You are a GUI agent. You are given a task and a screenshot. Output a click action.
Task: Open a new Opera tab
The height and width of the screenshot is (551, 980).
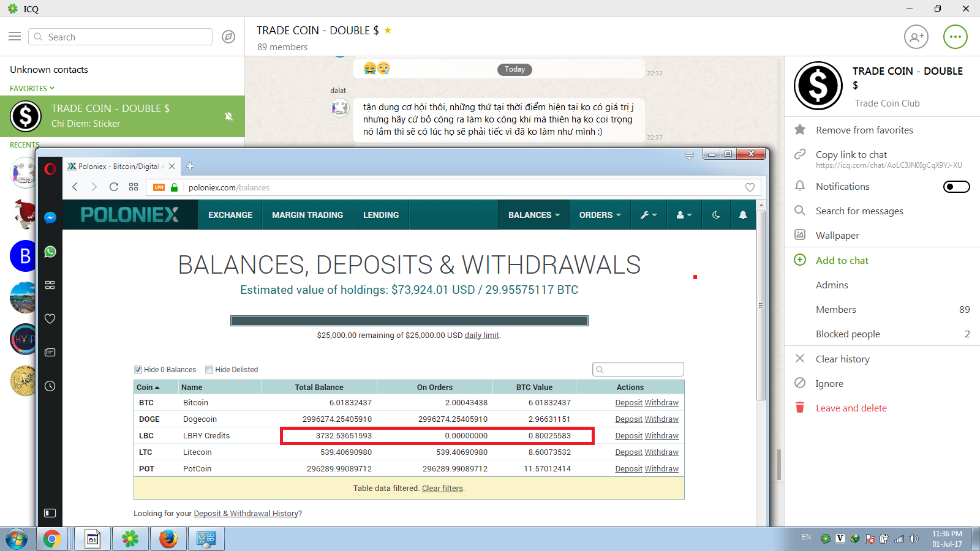190,166
